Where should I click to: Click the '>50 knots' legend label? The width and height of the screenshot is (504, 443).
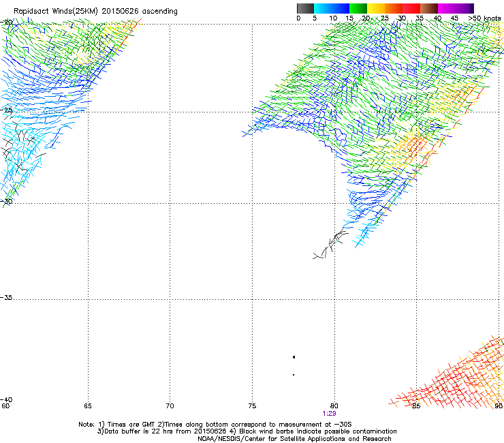click(485, 18)
